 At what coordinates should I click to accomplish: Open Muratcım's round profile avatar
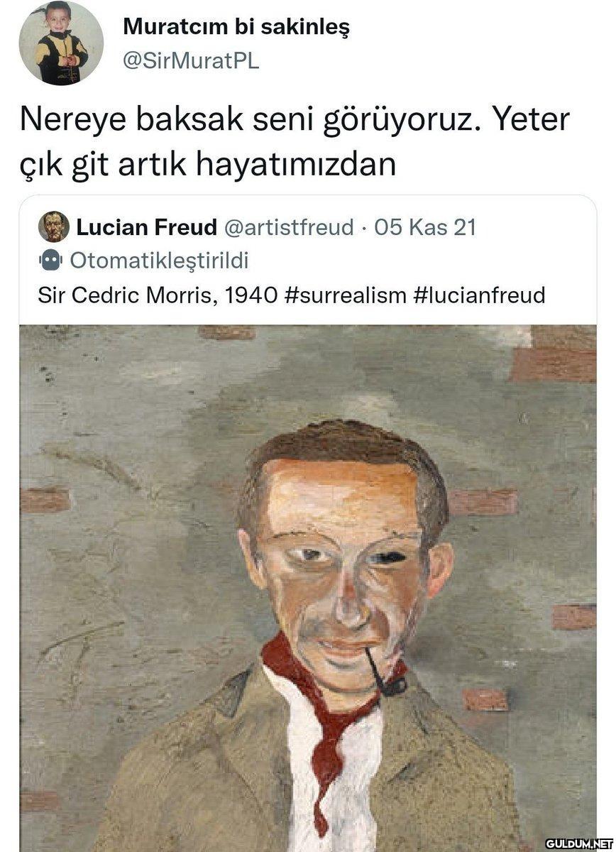61,44
